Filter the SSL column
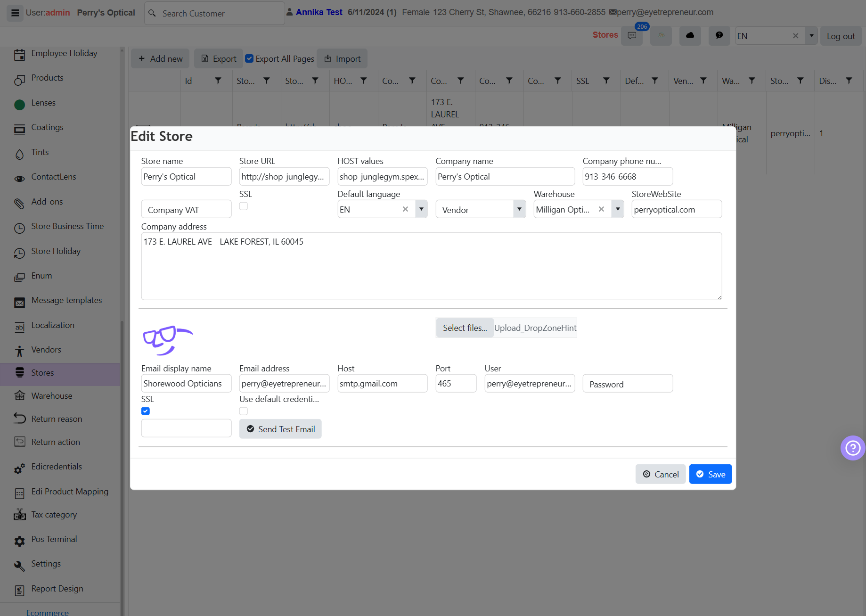 (606, 81)
